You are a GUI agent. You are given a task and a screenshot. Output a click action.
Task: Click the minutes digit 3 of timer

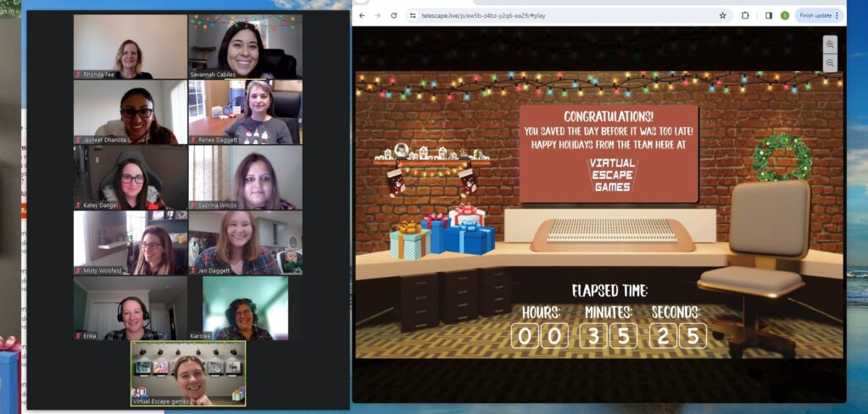click(593, 336)
